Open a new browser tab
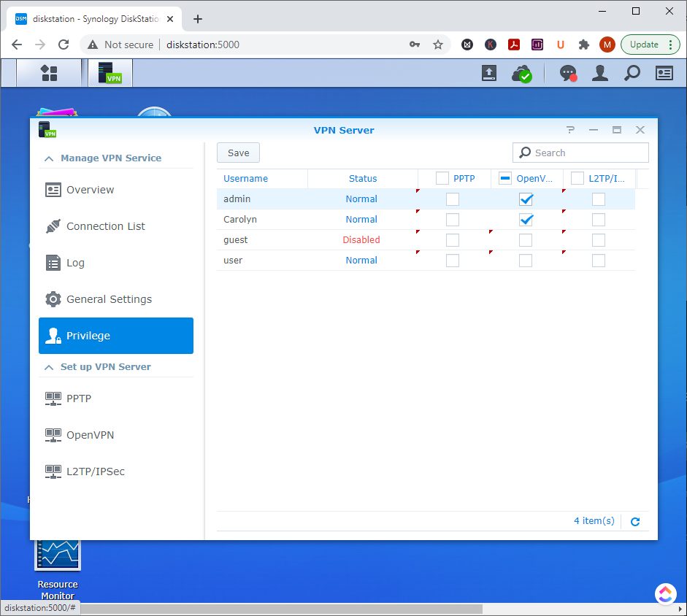 point(198,19)
